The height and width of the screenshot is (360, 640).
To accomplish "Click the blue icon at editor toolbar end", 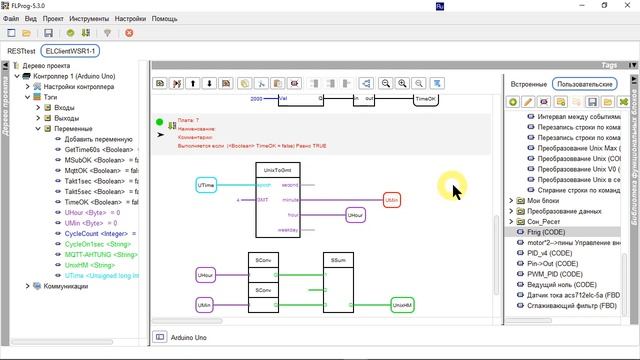I will tap(437, 83).
